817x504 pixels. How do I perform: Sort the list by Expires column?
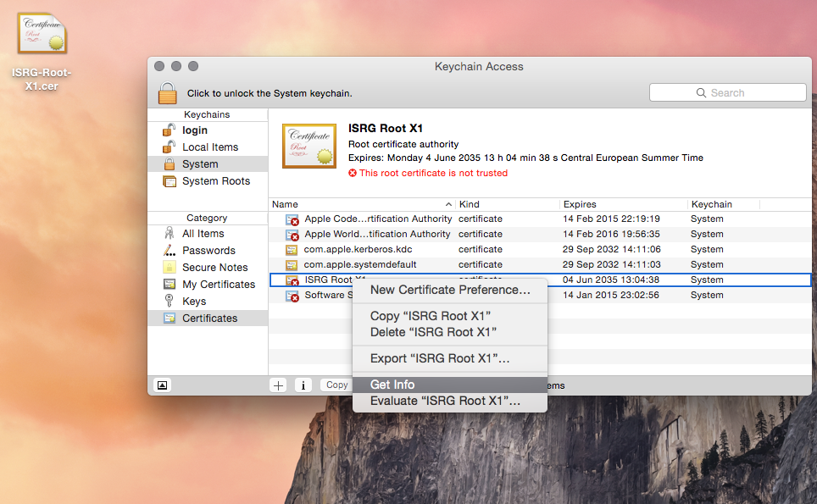(x=624, y=204)
